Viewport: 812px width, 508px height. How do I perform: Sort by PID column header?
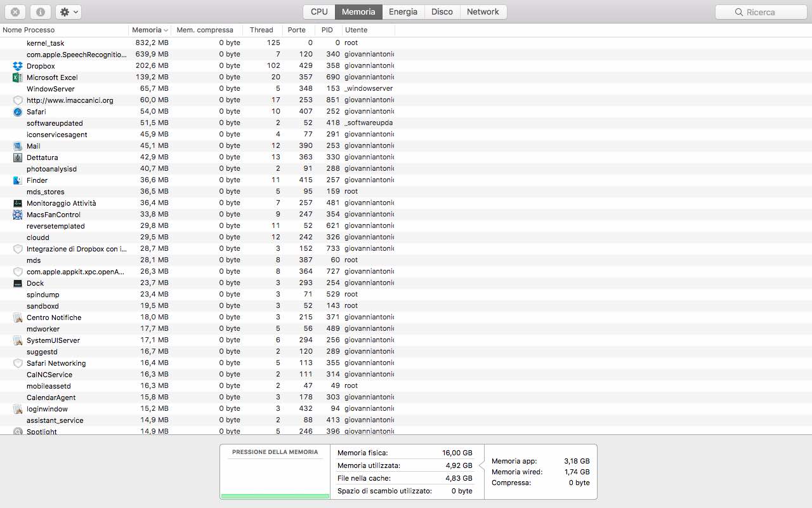[327, 30]
